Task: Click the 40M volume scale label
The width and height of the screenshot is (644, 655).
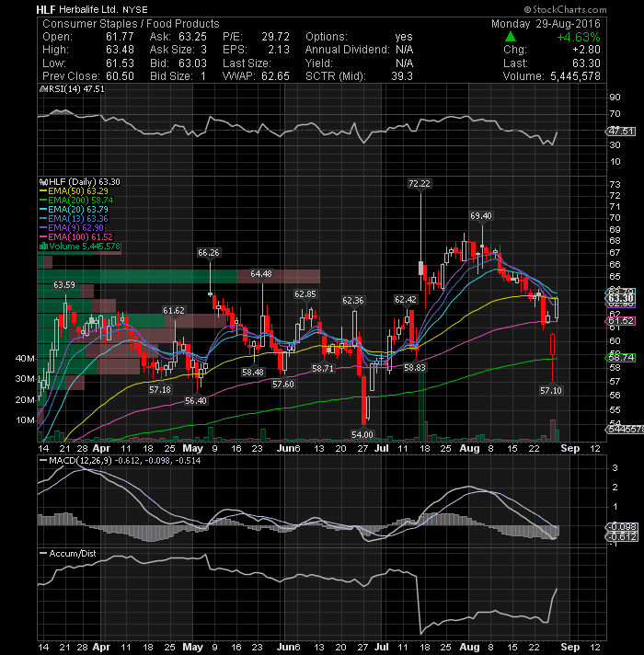Action: 25,359
